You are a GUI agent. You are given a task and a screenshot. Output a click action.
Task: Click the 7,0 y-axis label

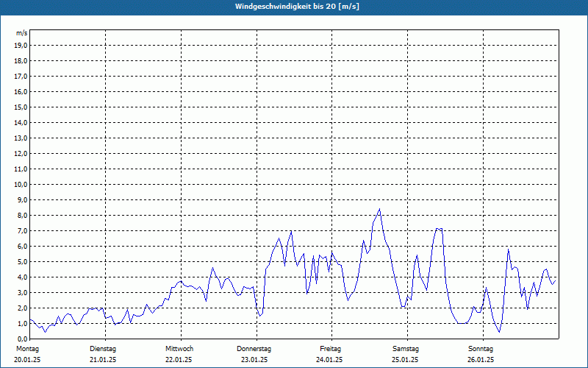click(x=22, y=231)
